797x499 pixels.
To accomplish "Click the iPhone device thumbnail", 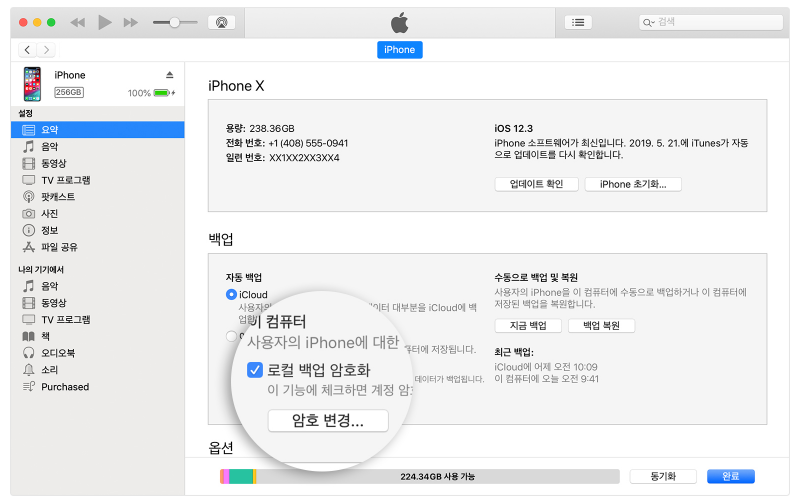I will pyautogui.click(x=33, y=84).
